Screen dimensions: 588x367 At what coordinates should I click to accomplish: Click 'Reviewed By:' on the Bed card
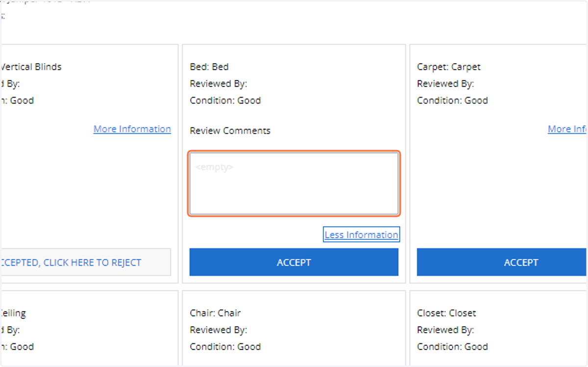[219, 84]
